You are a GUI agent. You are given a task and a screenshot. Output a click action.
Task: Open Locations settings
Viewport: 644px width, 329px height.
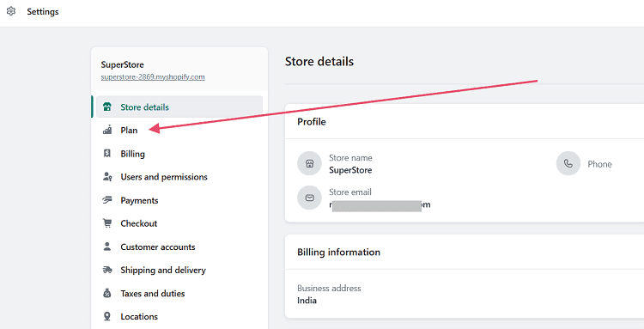tap(179, 317)
